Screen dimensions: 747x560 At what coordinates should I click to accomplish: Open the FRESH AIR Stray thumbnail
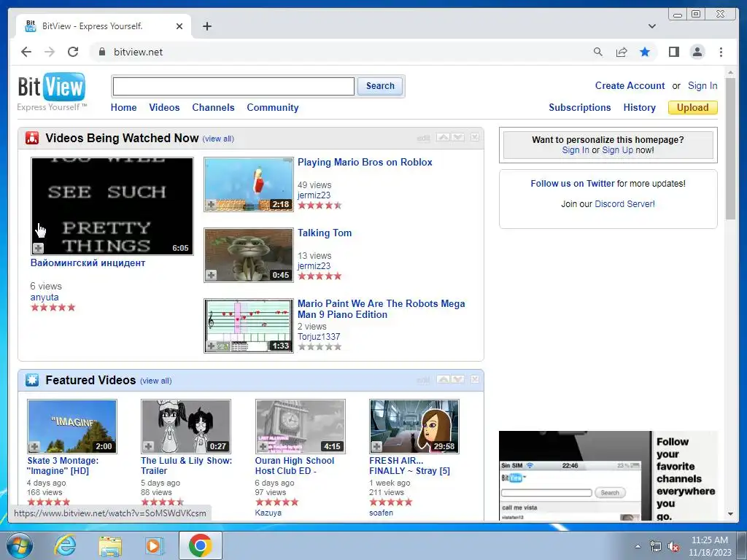pyautogui.click(x=414, y=426)
